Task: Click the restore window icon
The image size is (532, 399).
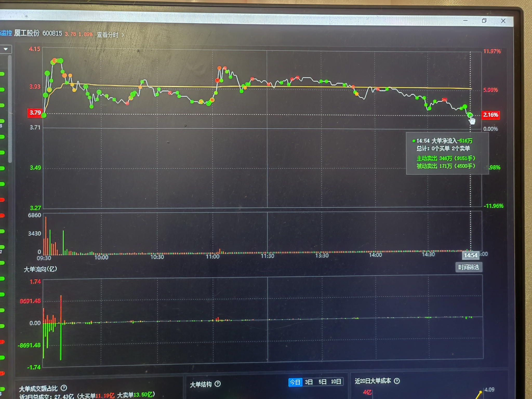Action: (484, 21)
